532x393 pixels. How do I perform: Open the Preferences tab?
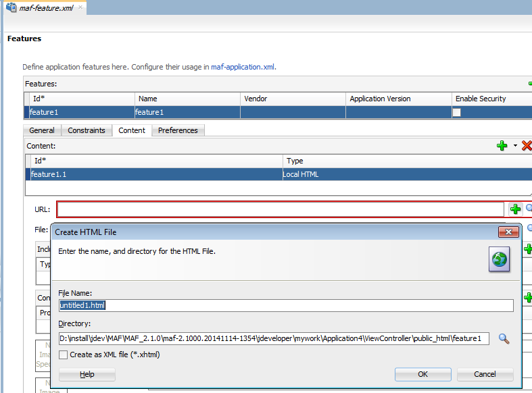click(x=178, y=130)
